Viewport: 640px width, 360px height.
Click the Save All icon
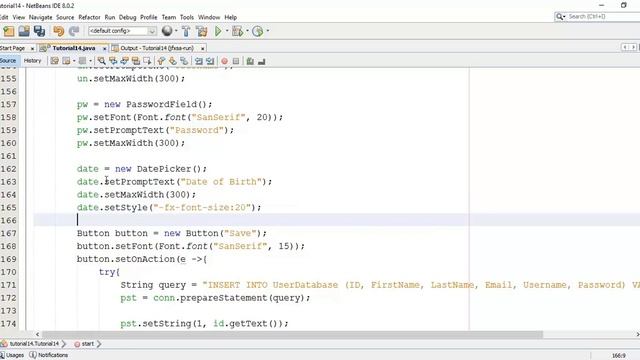40,31
